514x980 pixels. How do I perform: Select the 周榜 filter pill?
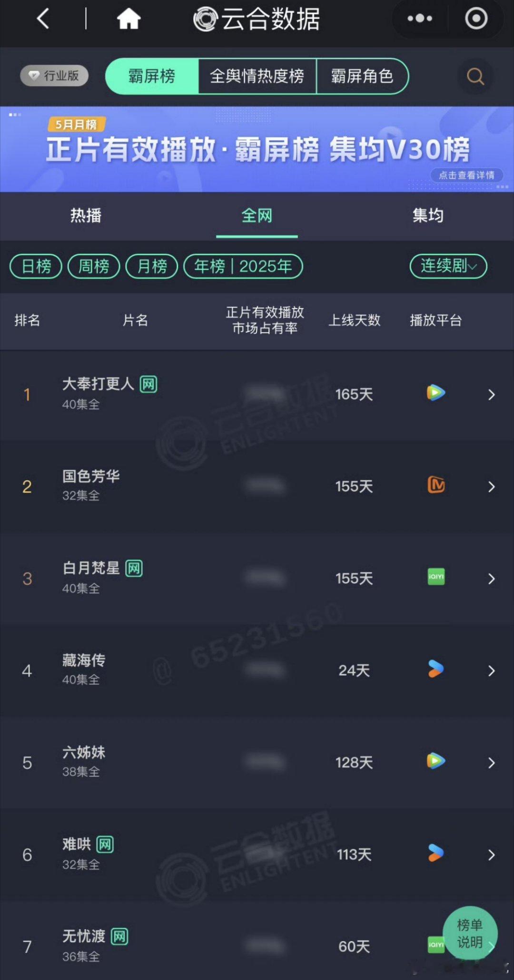94,266
